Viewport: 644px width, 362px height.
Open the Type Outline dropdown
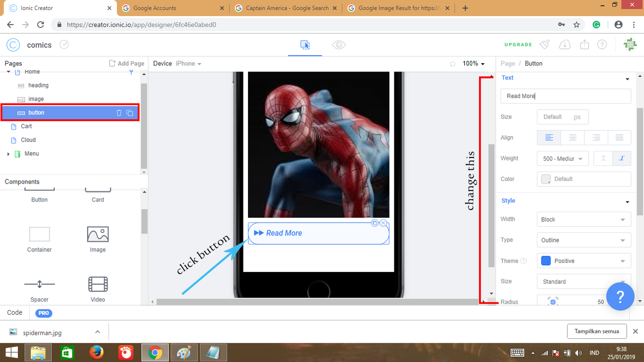click(584, 240)
